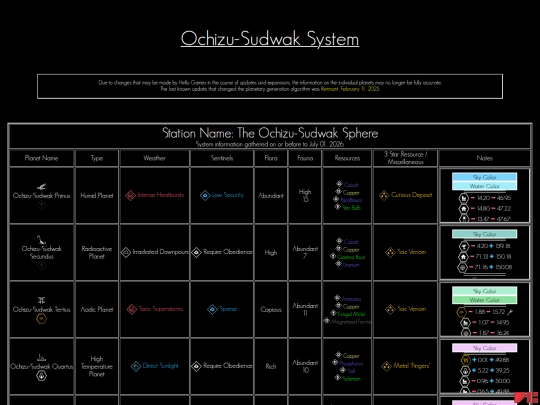Click the Tertius Water Color swatch

coord(485,300)
